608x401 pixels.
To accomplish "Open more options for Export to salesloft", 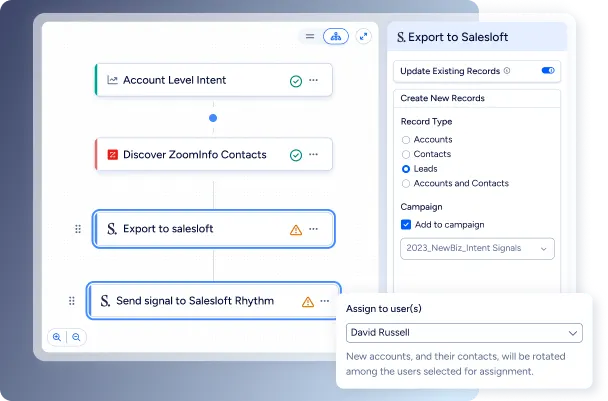I will [x=313, y=229].
